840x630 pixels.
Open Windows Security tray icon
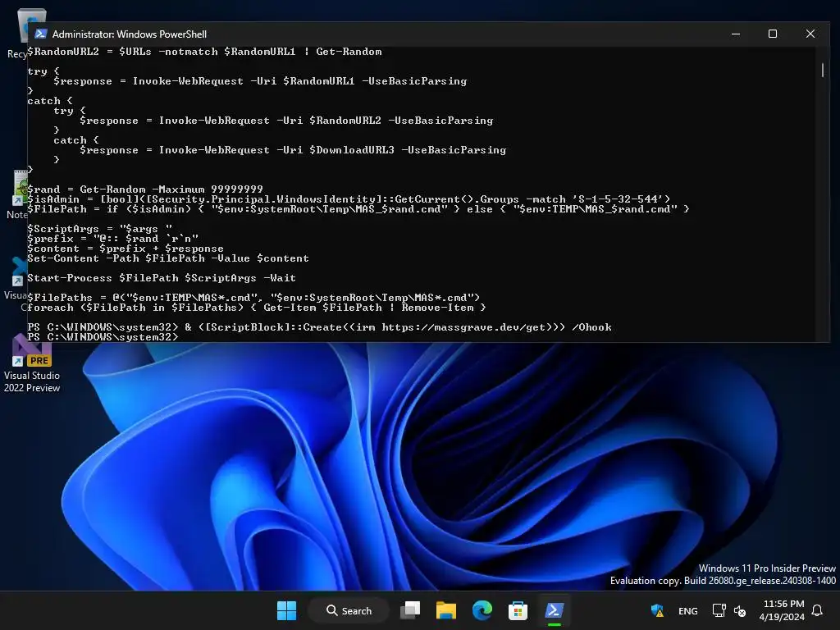click(x=657, y=610)
